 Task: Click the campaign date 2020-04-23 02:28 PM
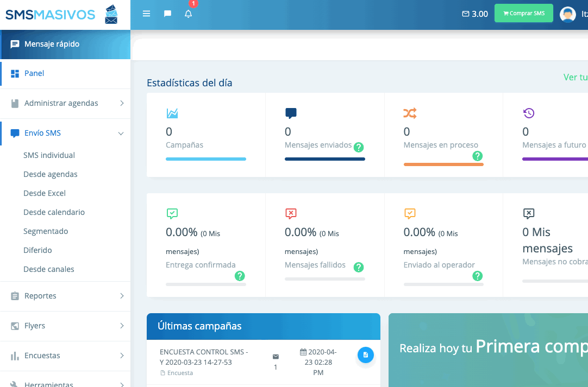point(318,362)
